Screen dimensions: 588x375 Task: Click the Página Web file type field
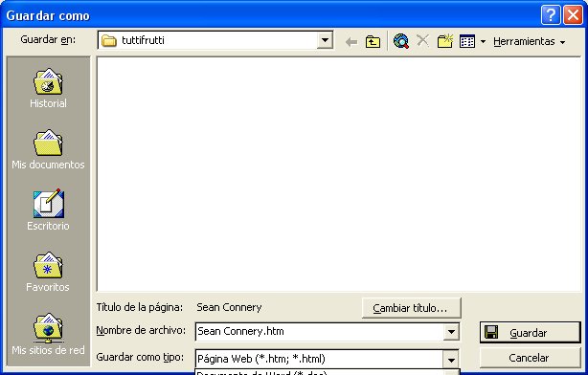(320, 359)
